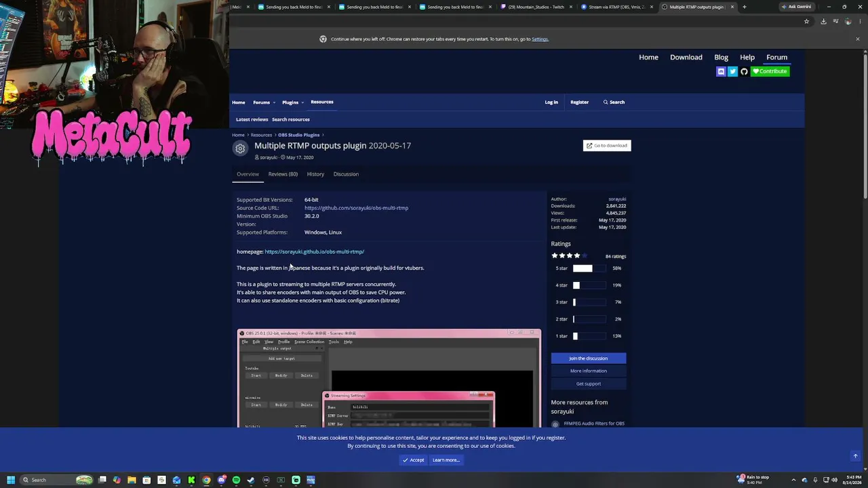868x488 pixels.
Task: Switch to the Stream via RTMP tab
Action: 616,7
